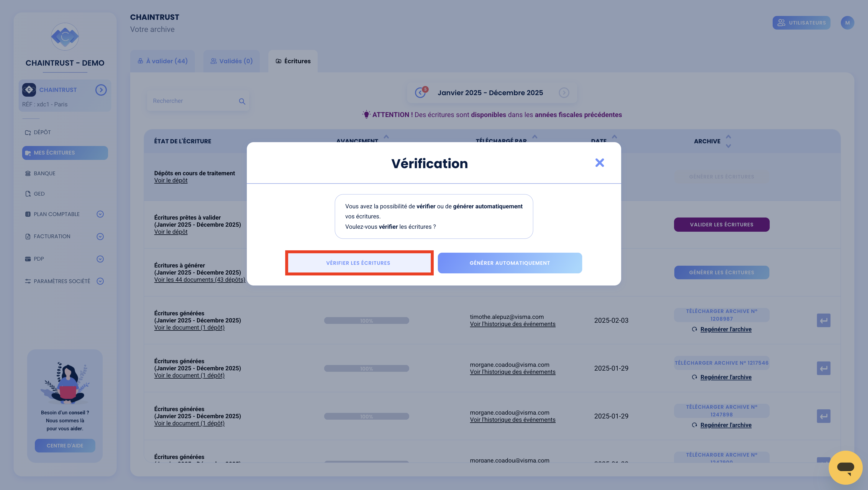Click regenerate icon for archive 1208987
868x490 pixels.
click(694, 329)
